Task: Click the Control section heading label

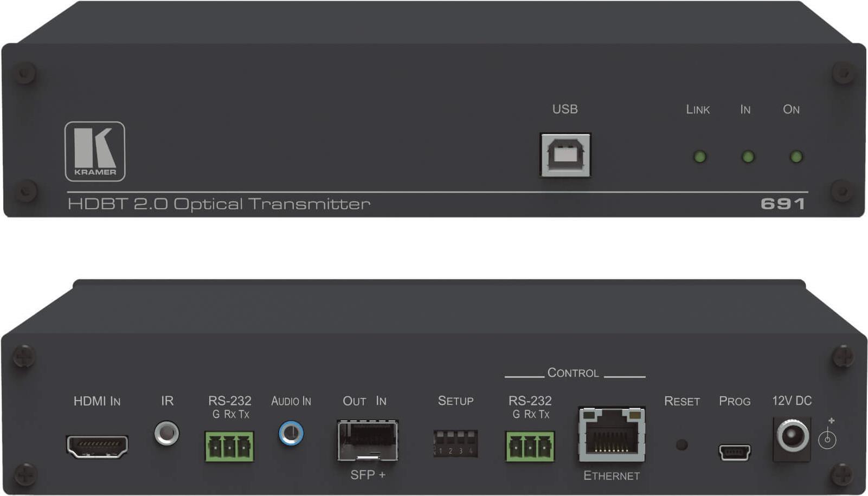Action: (573, 373)
